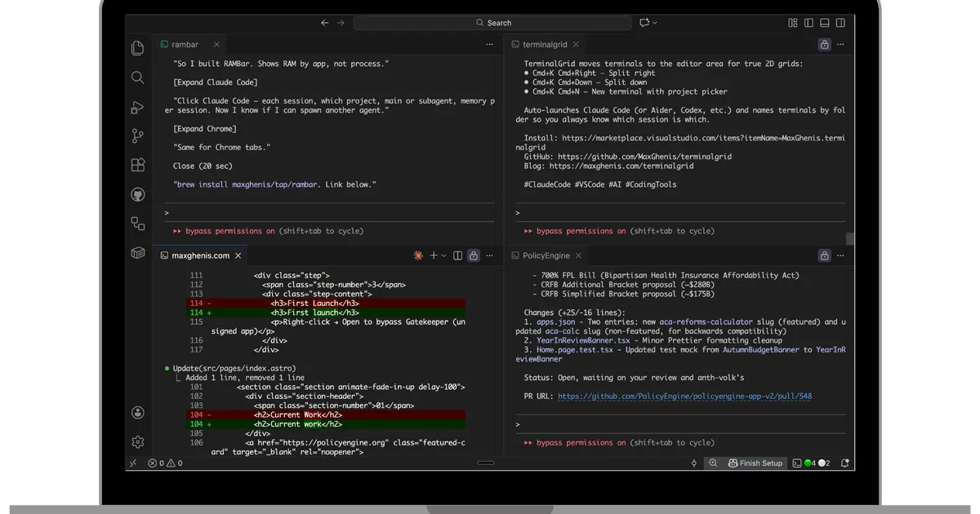Image resolution: width=980 pixels, height=514 pixels.
Task: Open More Actions for the maxghenis.com group
Action: pyautogui.click(x=490, y=255)
